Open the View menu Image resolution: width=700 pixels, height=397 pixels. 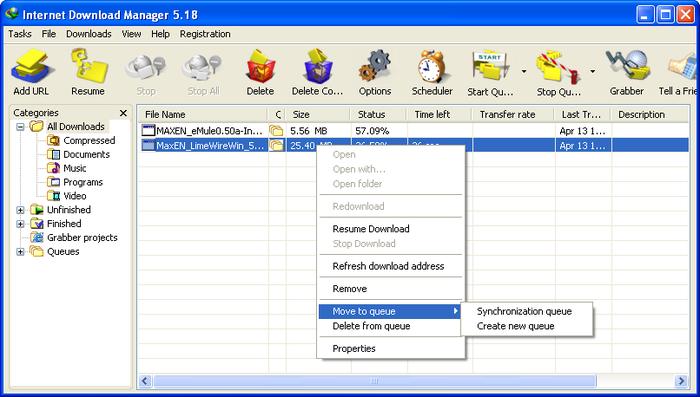click(x=131, y=34)
